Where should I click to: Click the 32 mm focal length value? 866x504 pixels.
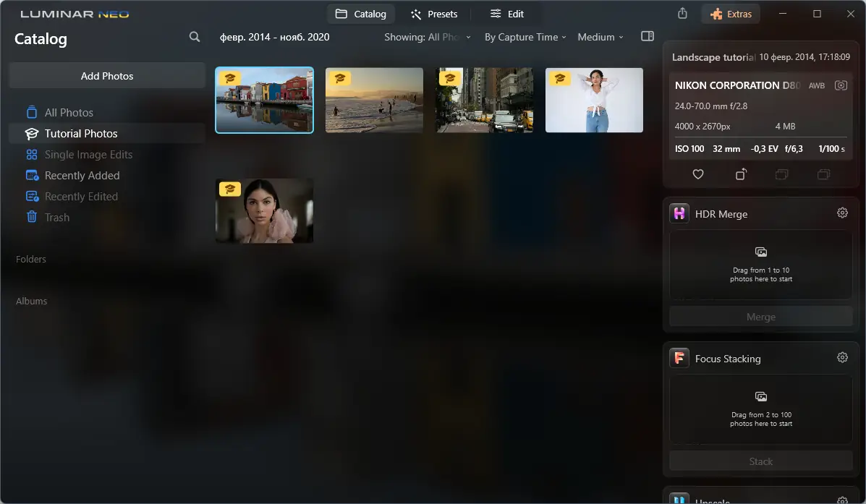coord(726,148)
